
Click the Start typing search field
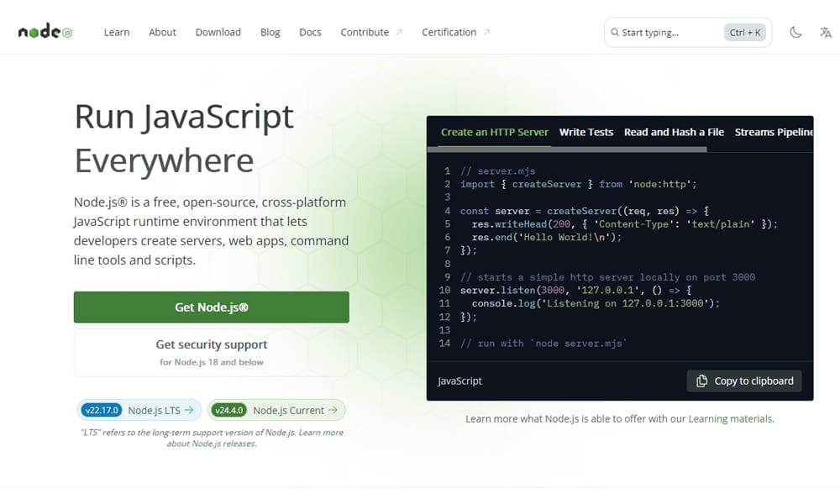[x=664, y=32]
